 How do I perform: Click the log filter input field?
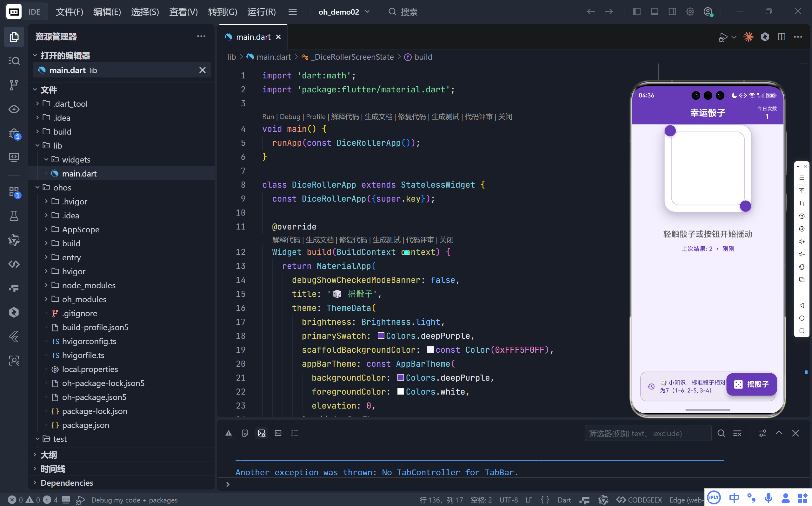pos(647,433)
